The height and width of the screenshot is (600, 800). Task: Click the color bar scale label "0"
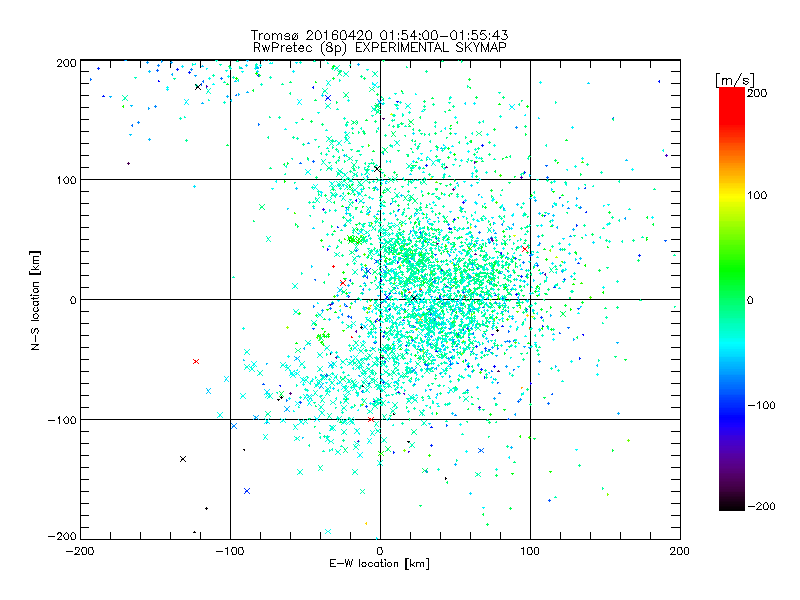click(750, 300)
